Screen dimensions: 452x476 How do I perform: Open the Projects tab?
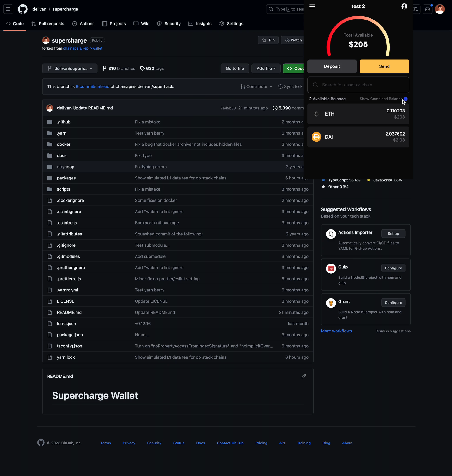pos(114,24)
